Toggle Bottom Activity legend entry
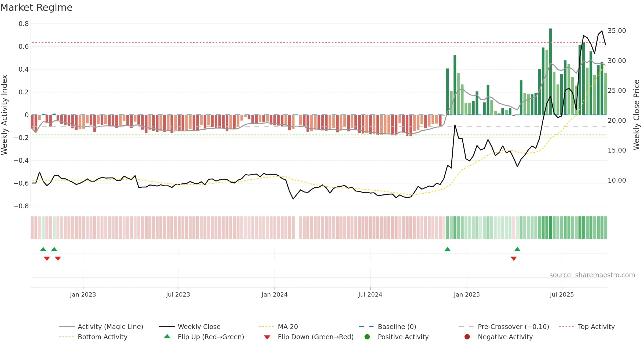The image size is (644, 362). coord(93,337)
